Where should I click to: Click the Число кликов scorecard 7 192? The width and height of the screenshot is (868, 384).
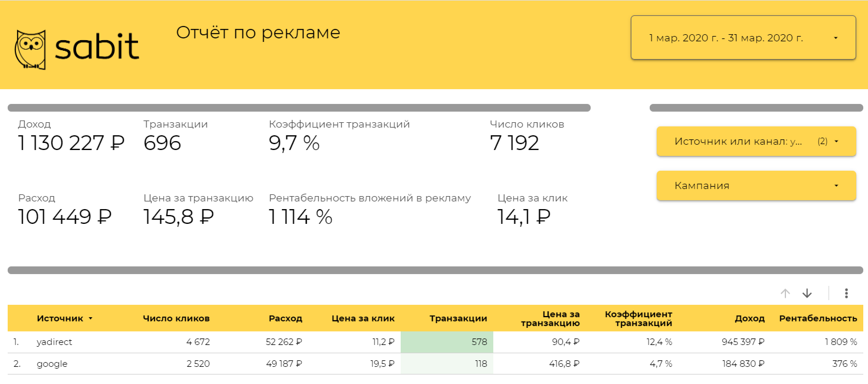(x=515, y=143)
